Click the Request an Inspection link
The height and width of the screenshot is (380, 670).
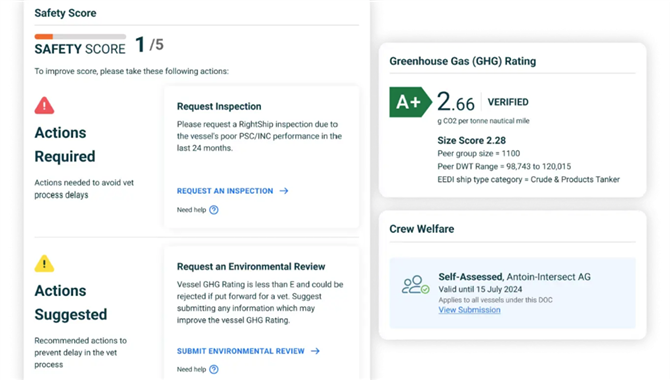point(225,191)
